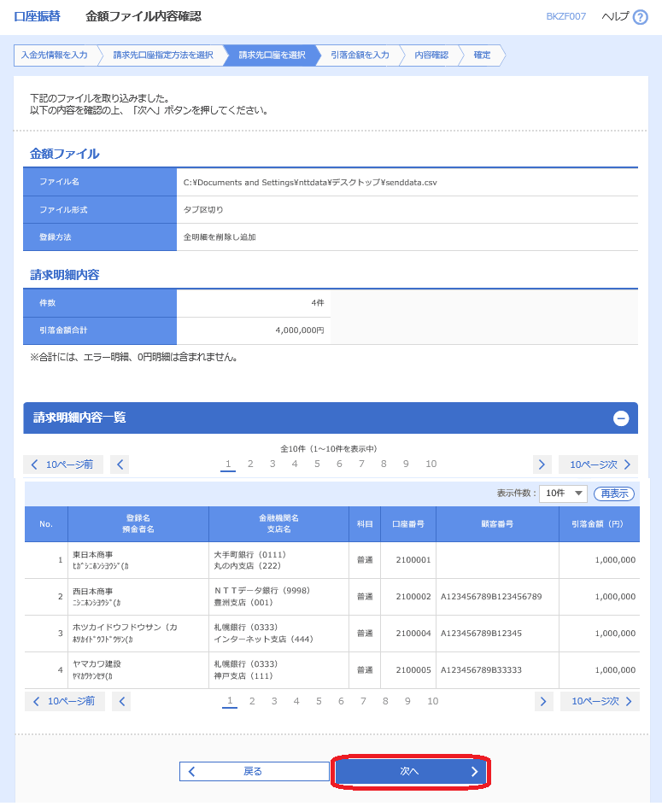
Task: Jump forward with bottom 10ページ次 button
Action: pyautogui.click(x=600, y=701)
